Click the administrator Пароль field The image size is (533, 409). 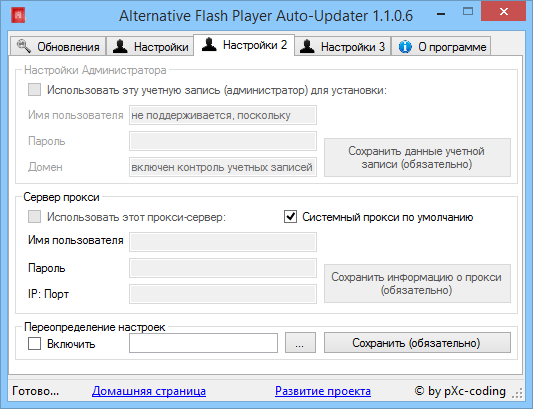223,141
